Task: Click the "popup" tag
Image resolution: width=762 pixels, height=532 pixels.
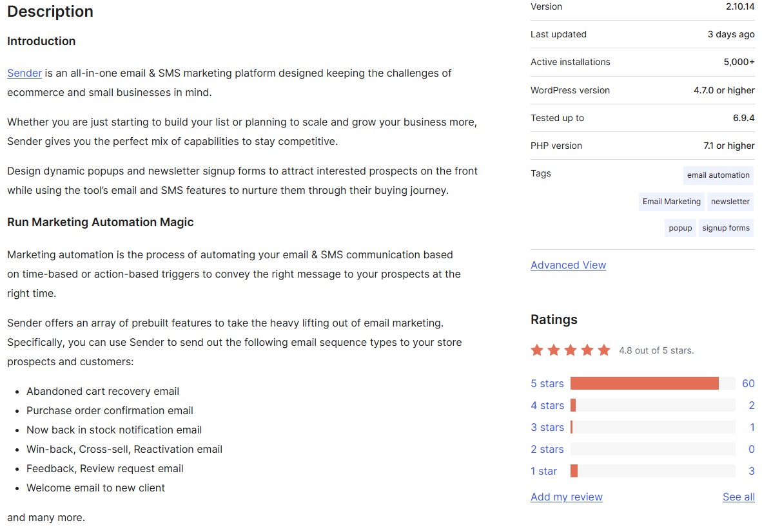Action: 680,227
